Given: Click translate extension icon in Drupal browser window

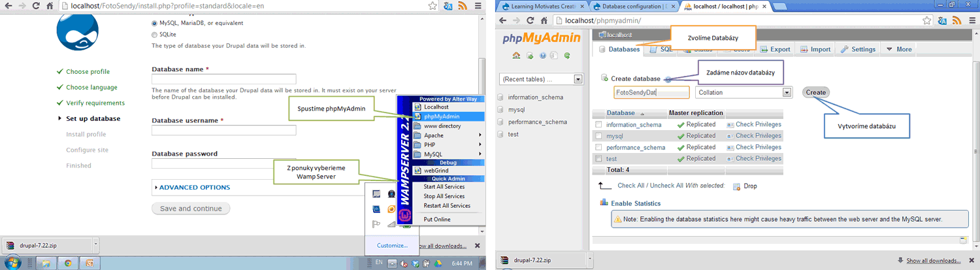Looking at the screenshot, I should 448,7.
